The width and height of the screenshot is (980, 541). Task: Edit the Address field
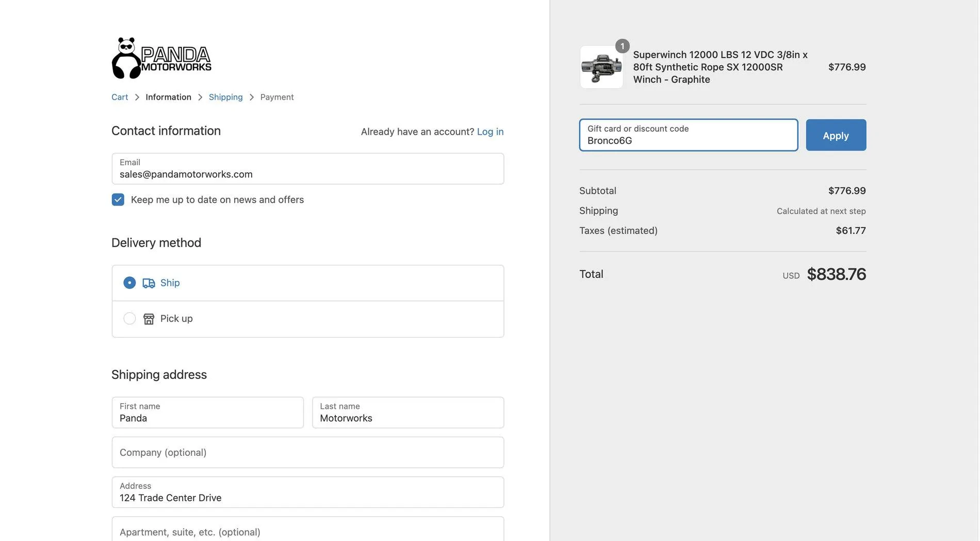pyautogui.click(x=308, y=492)
